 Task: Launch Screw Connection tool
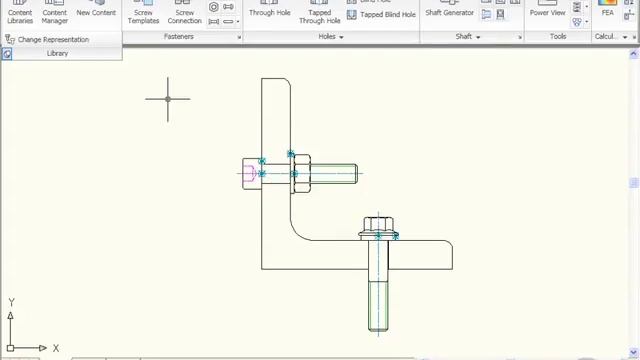[184, 12]
